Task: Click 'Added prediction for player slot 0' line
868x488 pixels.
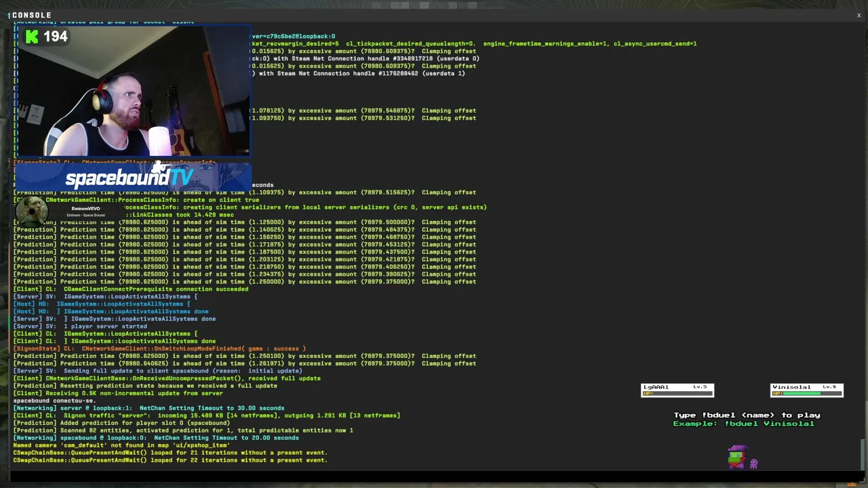Action: coord(122,424)
